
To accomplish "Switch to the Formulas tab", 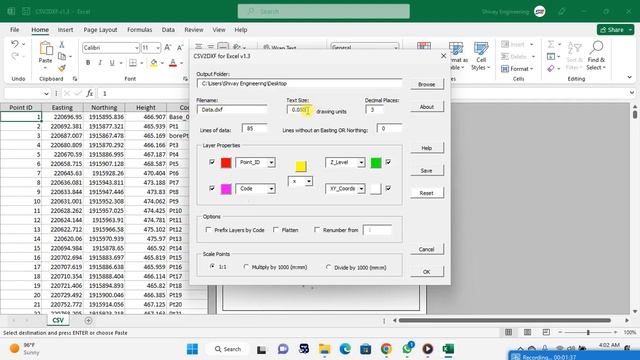I will tap(140, 30).
